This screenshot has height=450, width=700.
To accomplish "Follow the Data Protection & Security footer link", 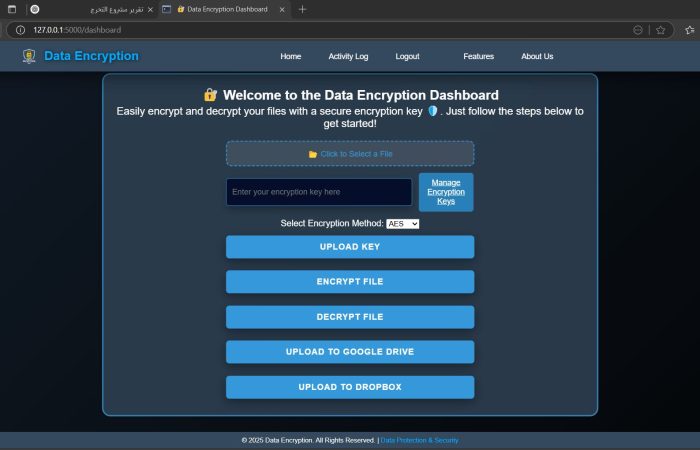I will [x=419, y=440].
